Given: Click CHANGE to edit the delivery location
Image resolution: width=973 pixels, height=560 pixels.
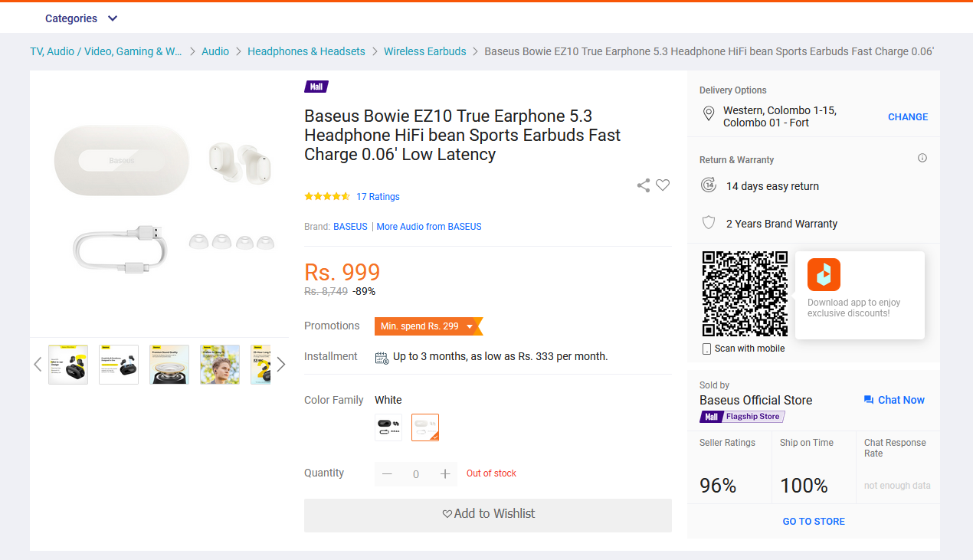Looking at the screenshot, I should point(908,117).
